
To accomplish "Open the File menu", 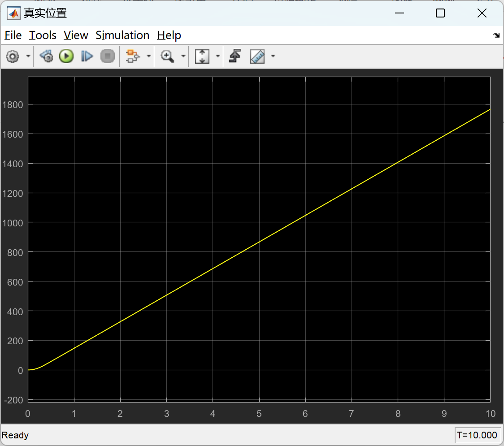I will click(x=13, y=35).
